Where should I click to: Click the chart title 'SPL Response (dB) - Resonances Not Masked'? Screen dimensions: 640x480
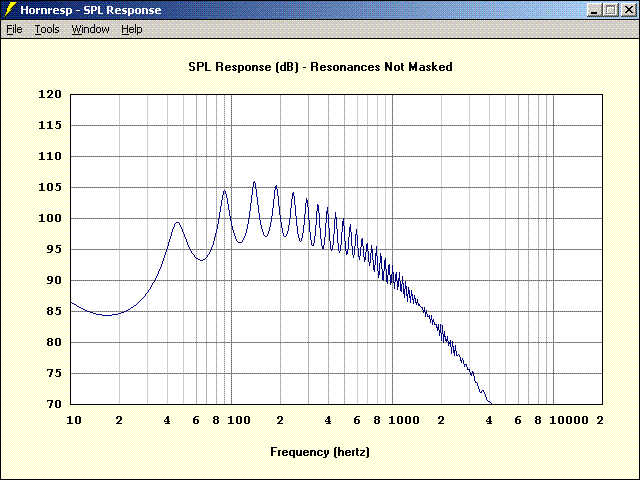click(x=320, y=67)
